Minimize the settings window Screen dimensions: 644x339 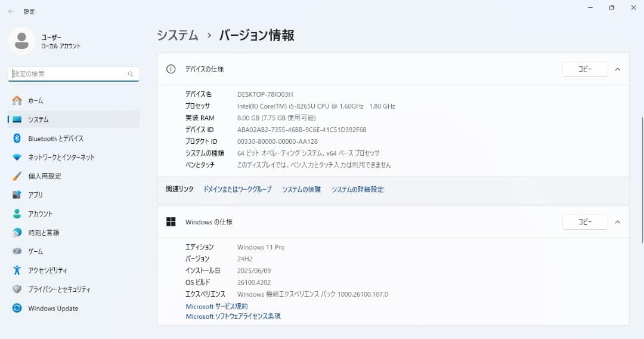pyautogui.click(x=590, y=8)
